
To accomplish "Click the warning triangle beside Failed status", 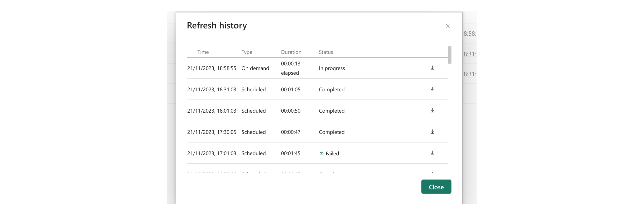I will tap(322, 153).
